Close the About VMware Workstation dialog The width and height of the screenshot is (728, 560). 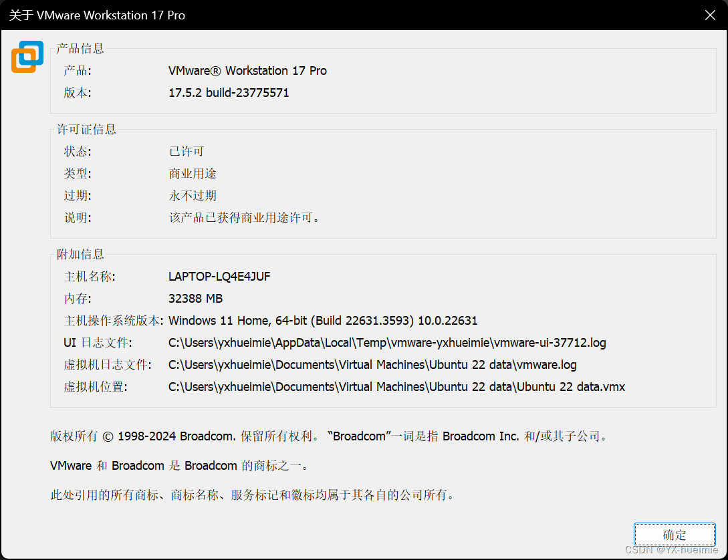(x=710, y=15)
